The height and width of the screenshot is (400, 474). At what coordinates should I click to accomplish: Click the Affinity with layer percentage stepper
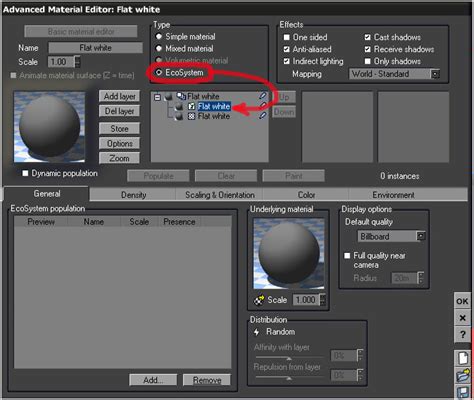point(360,355)
